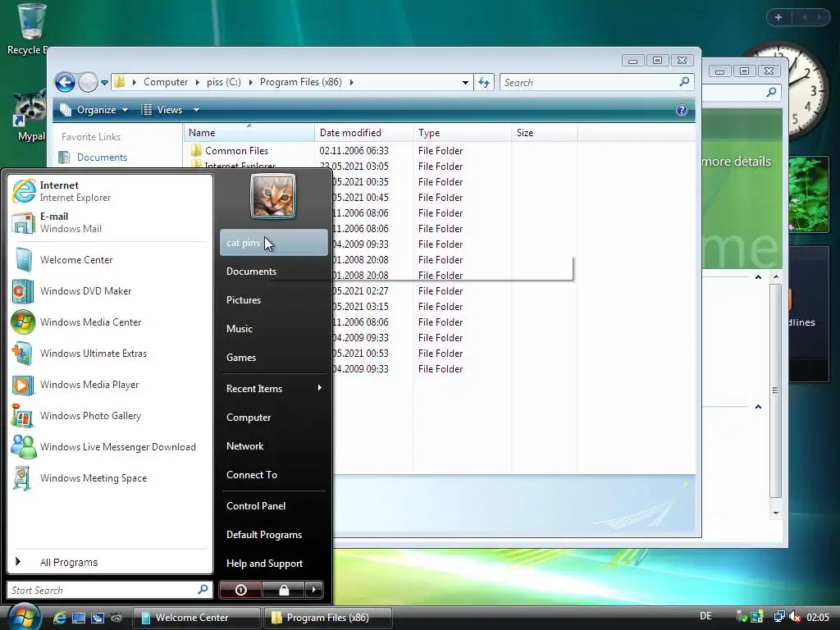The height and width of the screenshot is (630, 840).
Task: Open the Explorer recent pages dropdown arrow
Action: click(104, 83)
